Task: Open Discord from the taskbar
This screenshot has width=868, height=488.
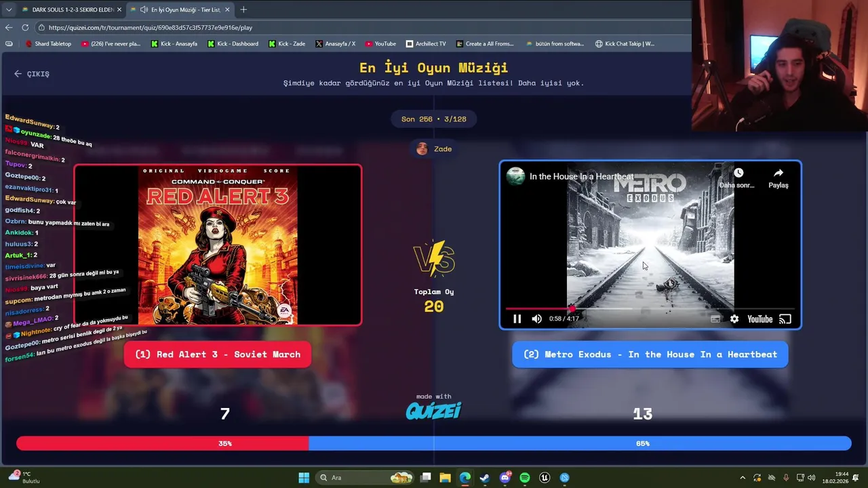Action: 505,478
